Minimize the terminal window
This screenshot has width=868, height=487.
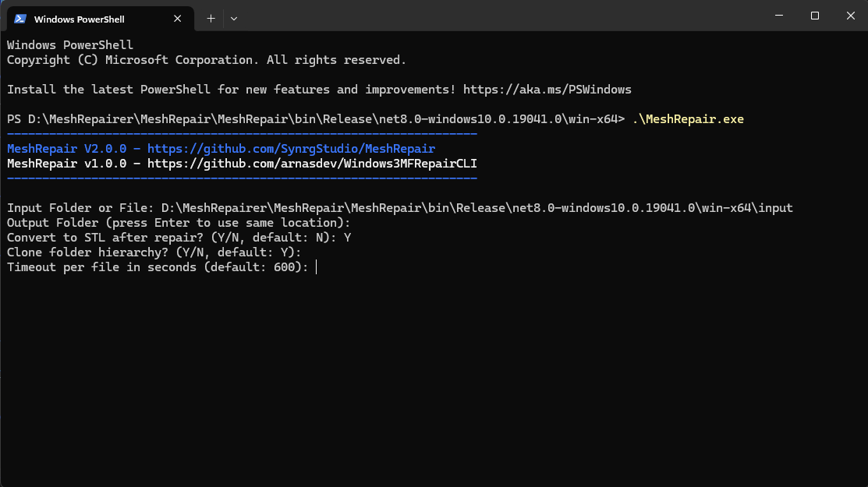(779, 16)
